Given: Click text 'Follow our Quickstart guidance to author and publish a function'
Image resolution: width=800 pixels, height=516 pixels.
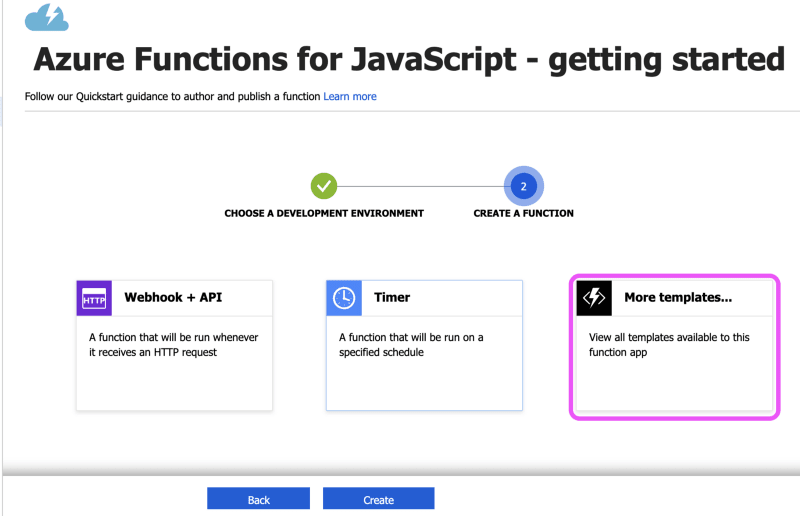Looking at the screenshot, I should coord(172,96).
